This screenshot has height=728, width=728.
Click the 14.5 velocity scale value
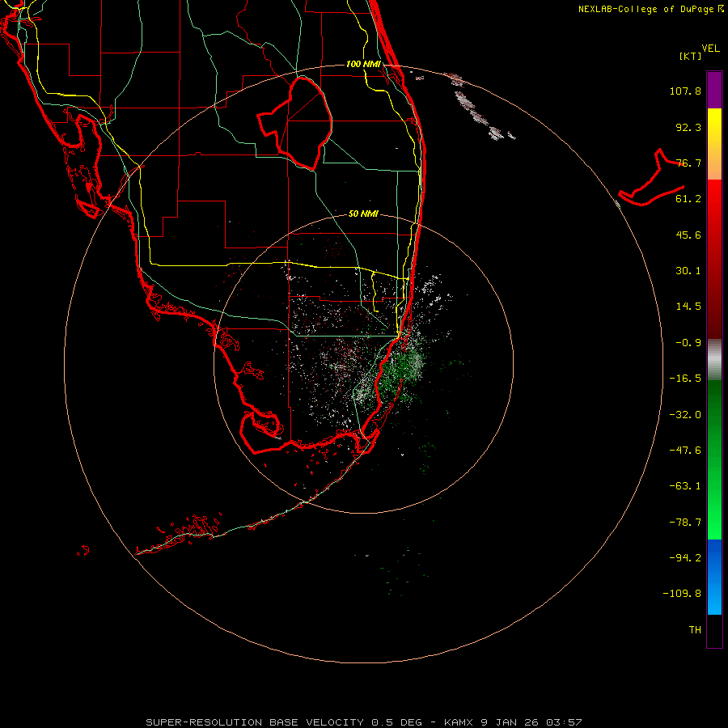(x=688, y=307)
